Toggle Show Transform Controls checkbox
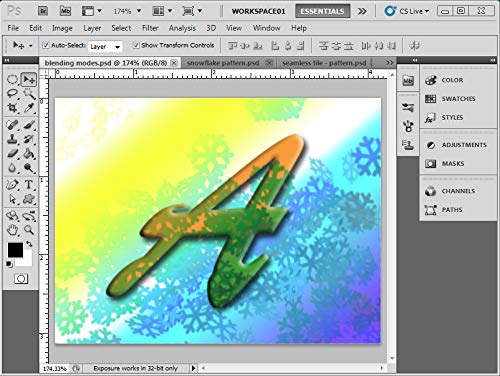Viewport: 500px width, 376px height. (x=136, y=45)
